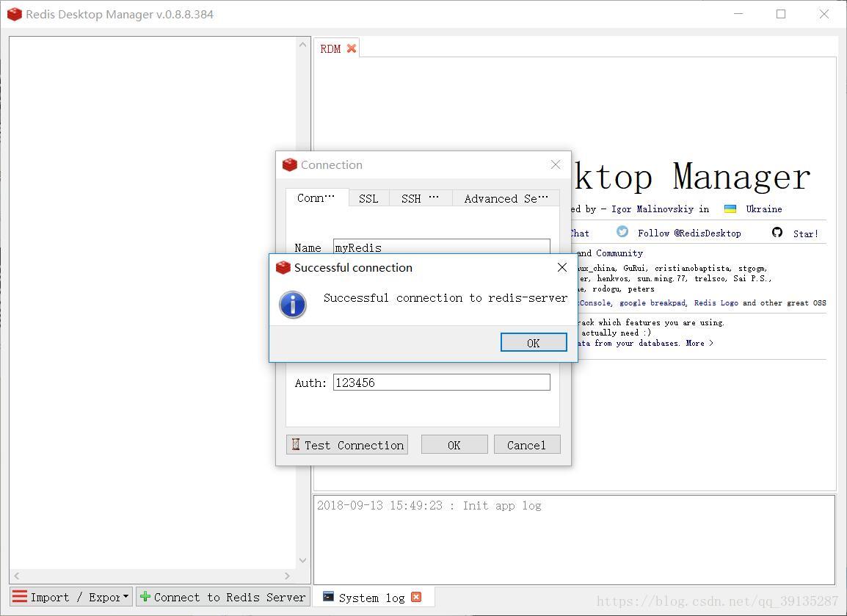Click the Init app log entry
847x616 pixels.
click(429, 505)
